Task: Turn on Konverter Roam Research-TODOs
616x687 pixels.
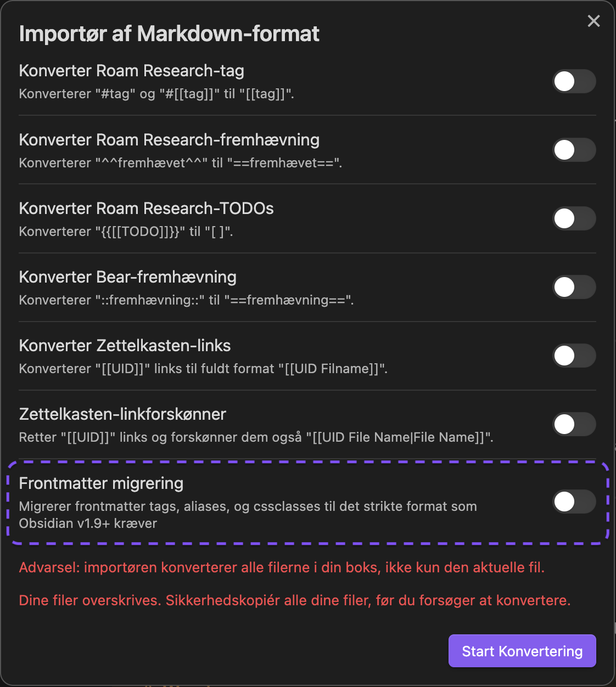Action: pyautogui.click(x=574, y=218)
